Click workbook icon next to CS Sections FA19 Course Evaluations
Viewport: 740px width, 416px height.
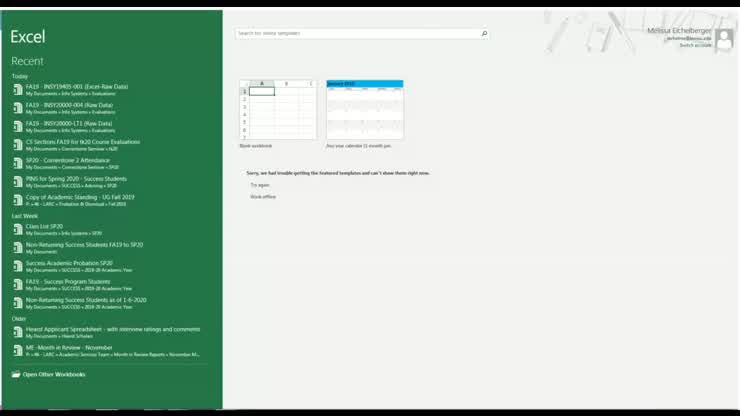click(18, 145)
